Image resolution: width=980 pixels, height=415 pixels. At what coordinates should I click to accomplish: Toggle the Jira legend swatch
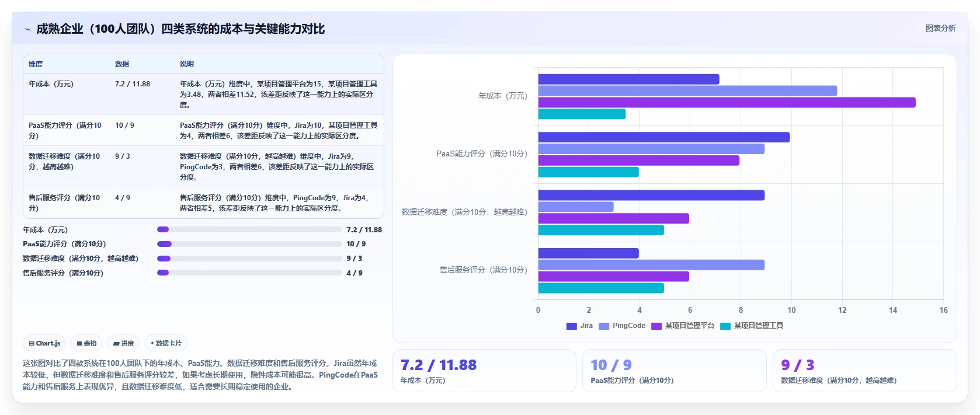coord(571,326)
